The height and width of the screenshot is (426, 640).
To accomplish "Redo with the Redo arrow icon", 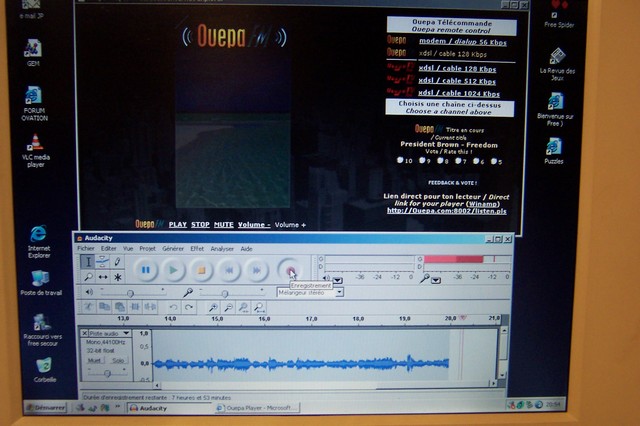I will coord(189,307).
